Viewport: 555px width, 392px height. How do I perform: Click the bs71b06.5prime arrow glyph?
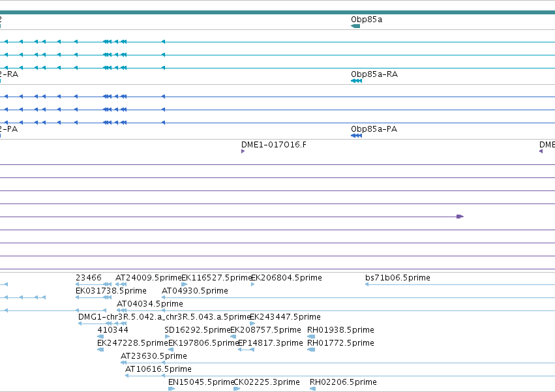(x=460, y=284)
